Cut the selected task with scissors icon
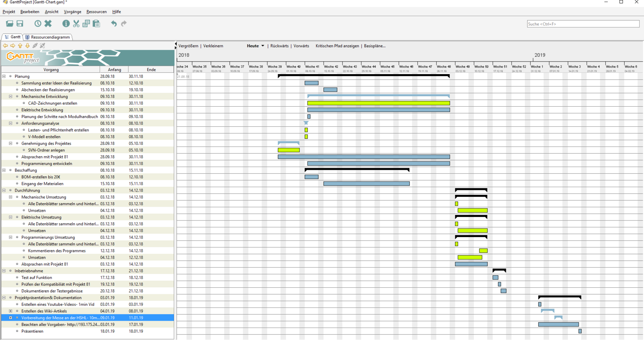 (76, 24)
